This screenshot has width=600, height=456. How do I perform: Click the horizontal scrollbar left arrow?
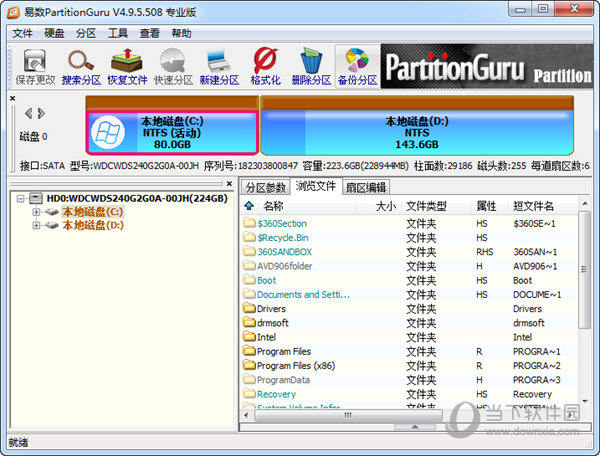[x=246, y=415]
